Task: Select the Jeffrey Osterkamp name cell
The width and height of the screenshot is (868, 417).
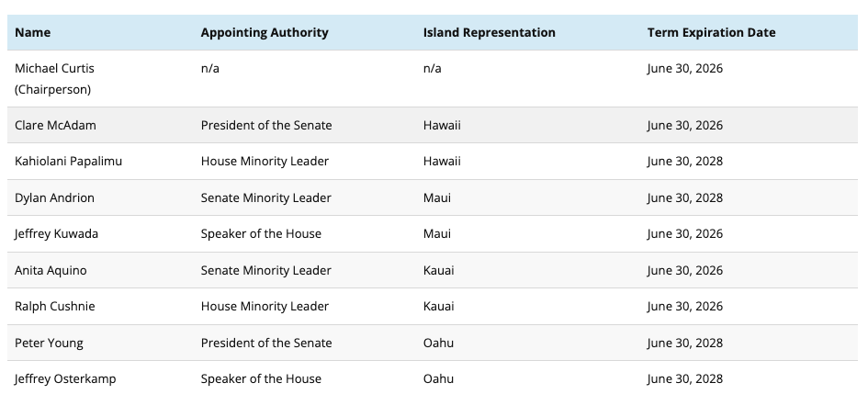Action: click(65, 378)
